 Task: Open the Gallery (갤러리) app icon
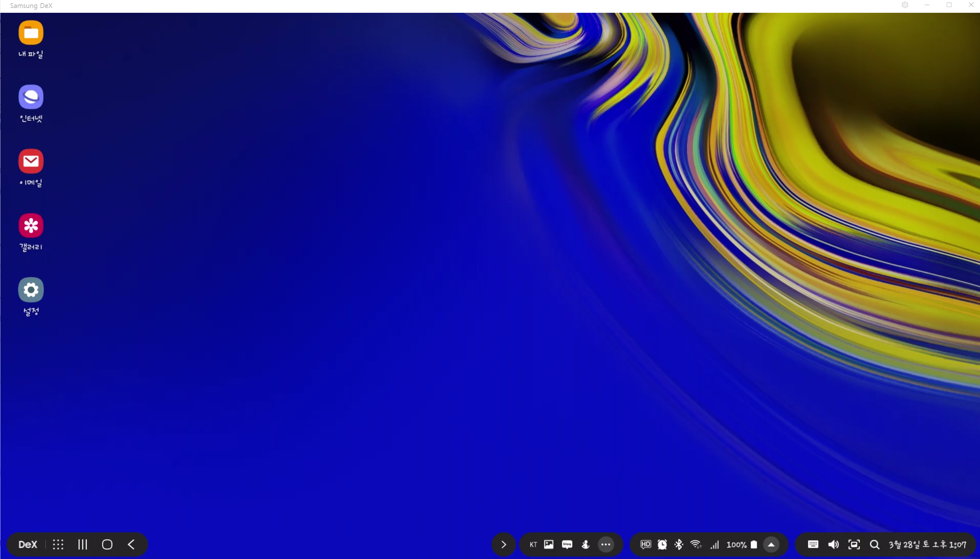(31, 225)
